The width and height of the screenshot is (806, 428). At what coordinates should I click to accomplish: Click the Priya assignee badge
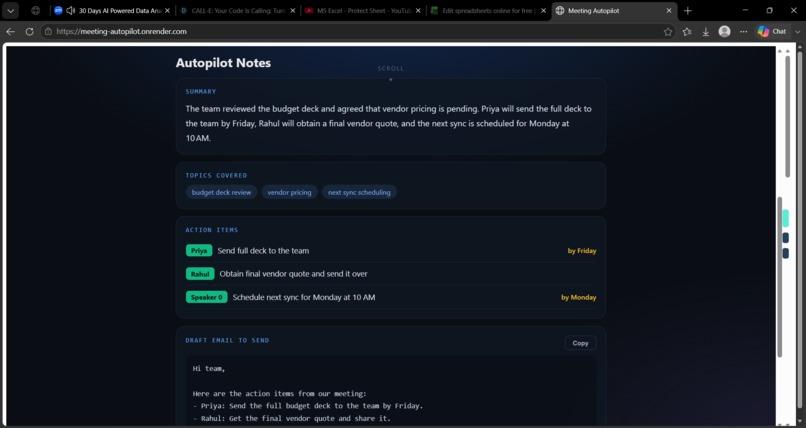pos(199,251)
